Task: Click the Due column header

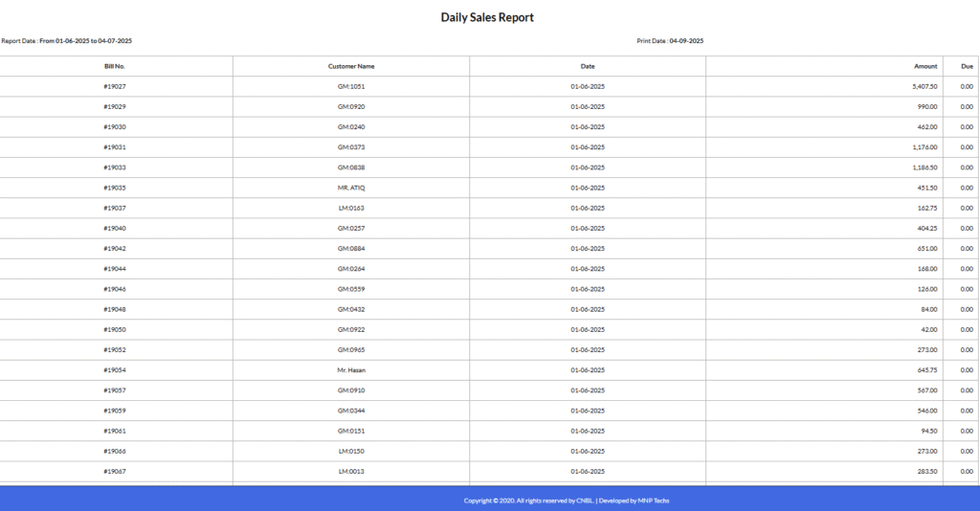Action: click(967, 66)
